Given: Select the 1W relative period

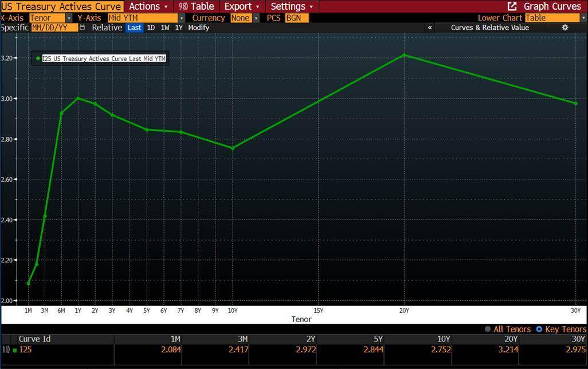Looking at the screenshot, I should coord(165,28).
